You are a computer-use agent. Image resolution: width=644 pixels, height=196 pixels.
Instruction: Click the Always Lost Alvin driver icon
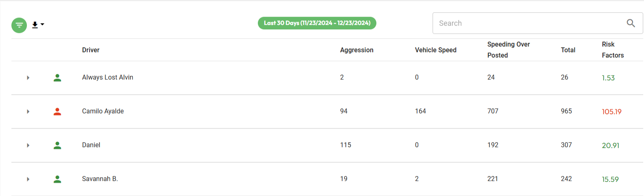[x=57, y=78]
